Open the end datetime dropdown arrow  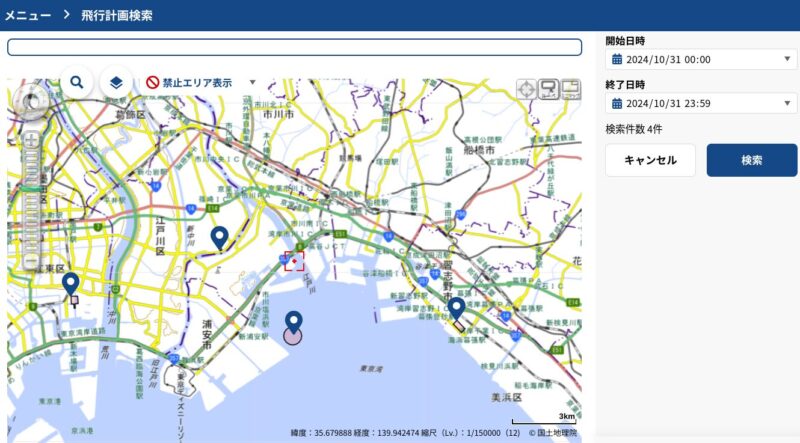(x=787, y=103)
